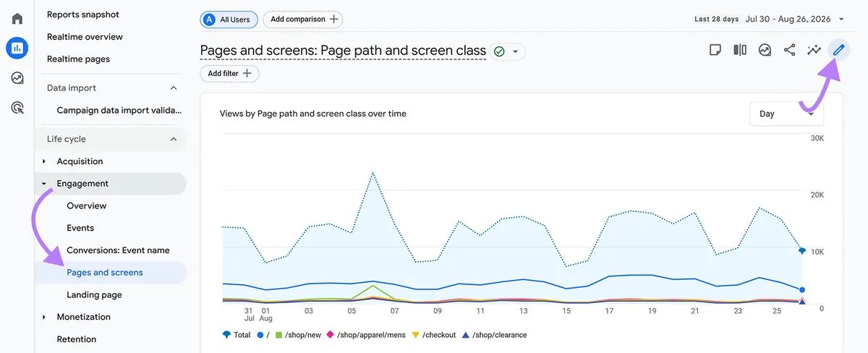Open the Insights sparkle icon
868x353 pixels.
[814, 50]
